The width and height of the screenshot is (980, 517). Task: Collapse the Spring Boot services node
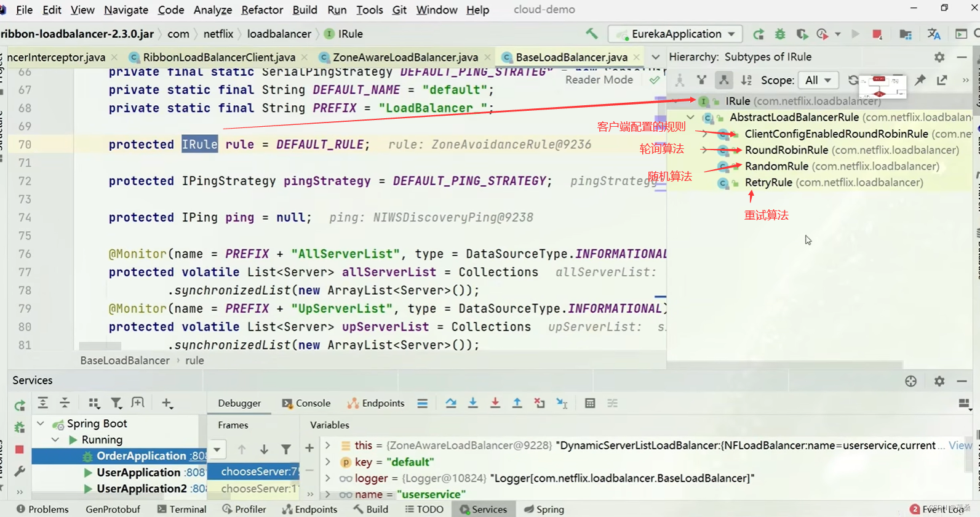[x=41, y=423]
